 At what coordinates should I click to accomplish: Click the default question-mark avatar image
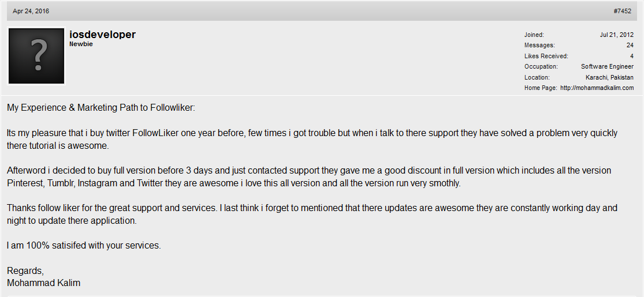[36, 56]
